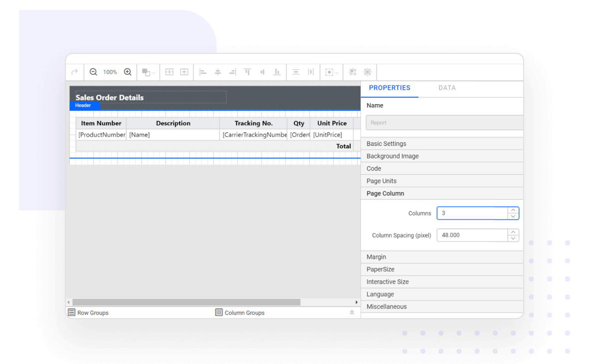Expand the Interactive Size section
This screenshot has height=364, width=589.
pyautogui.click(x=442, y=282)
